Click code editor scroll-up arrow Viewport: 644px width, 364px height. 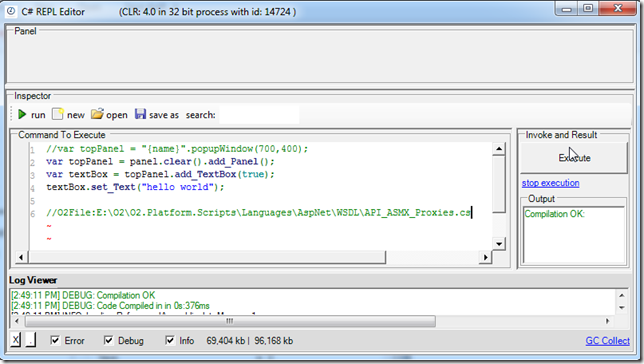(499, 149)
